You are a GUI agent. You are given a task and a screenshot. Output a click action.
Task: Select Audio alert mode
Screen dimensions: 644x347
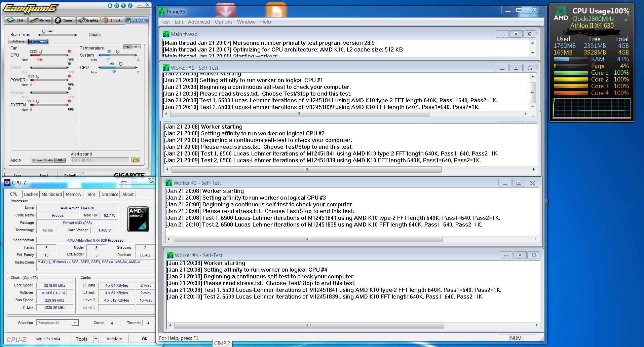point(48,160)
